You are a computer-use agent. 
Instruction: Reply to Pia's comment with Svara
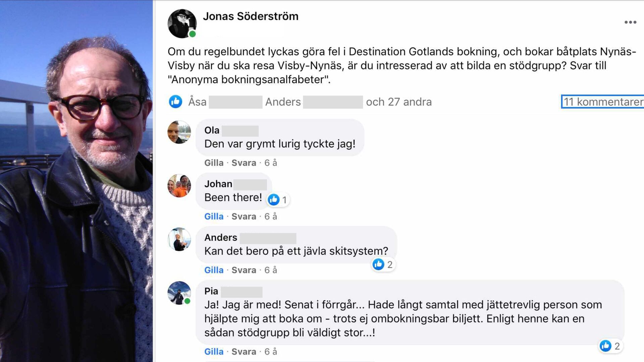pyautogui.click(x=244, y=352)
